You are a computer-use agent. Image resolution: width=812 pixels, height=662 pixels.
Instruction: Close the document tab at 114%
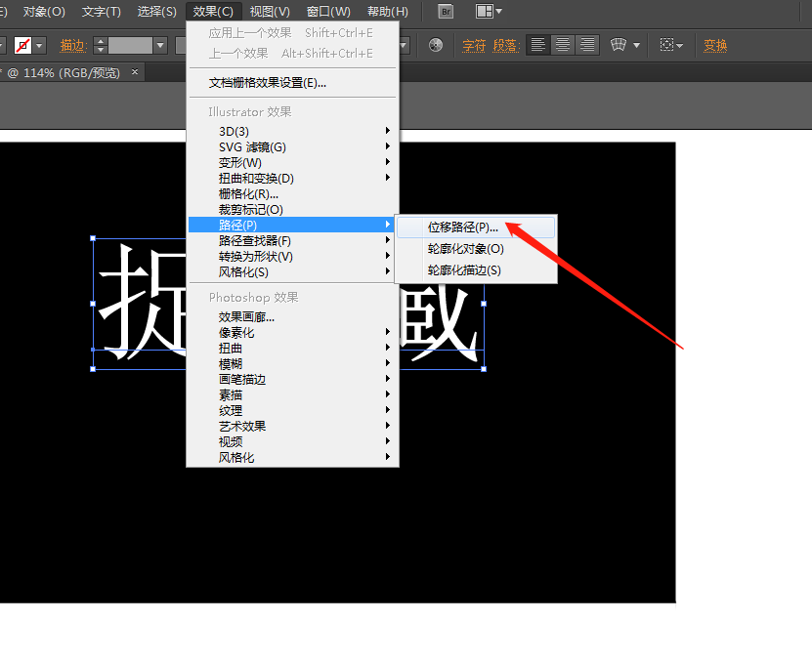point(135,72)
